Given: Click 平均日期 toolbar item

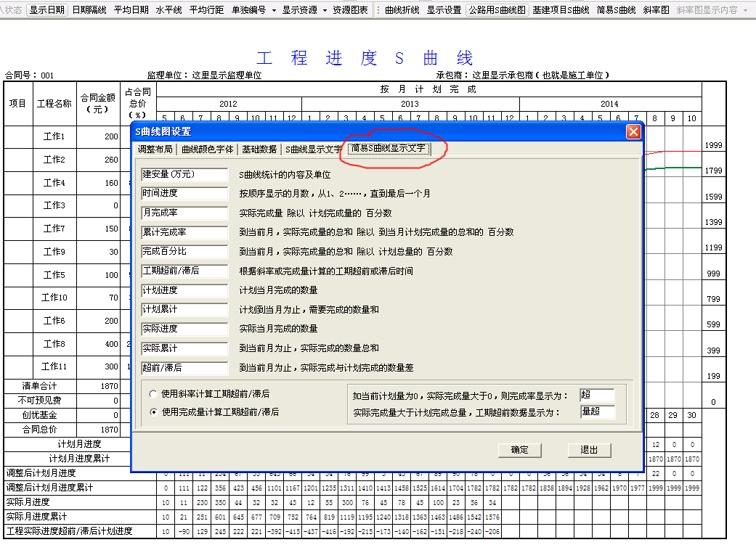Looking at the screenshot, I should [x=131, y=9].
